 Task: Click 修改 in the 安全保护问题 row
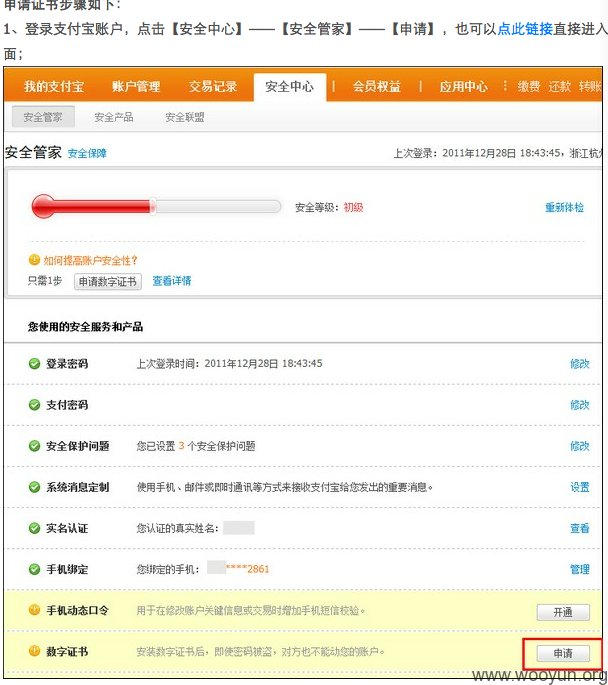pos(580,446)
